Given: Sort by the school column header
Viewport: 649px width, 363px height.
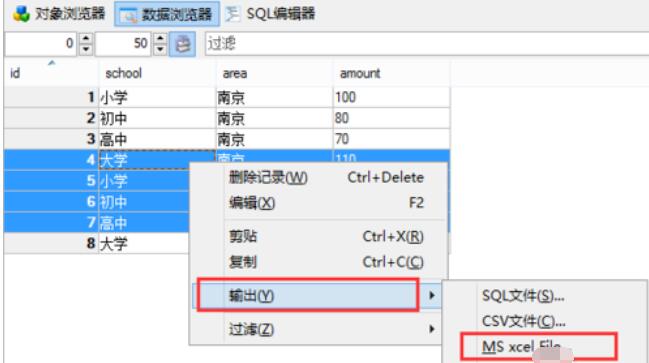Looking at the screenshot, I should coord(157,73).
